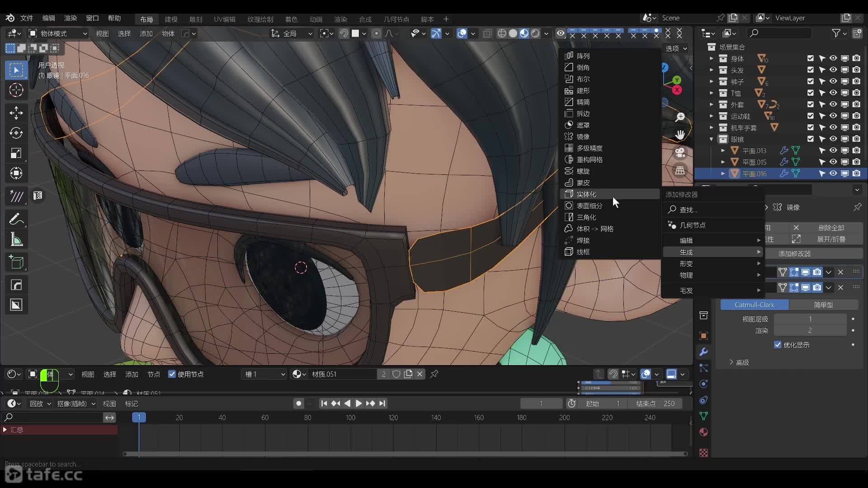
Task: Open the 物体模式 mode dropdown
Action: pyautogui.click(x=58, y=33)
